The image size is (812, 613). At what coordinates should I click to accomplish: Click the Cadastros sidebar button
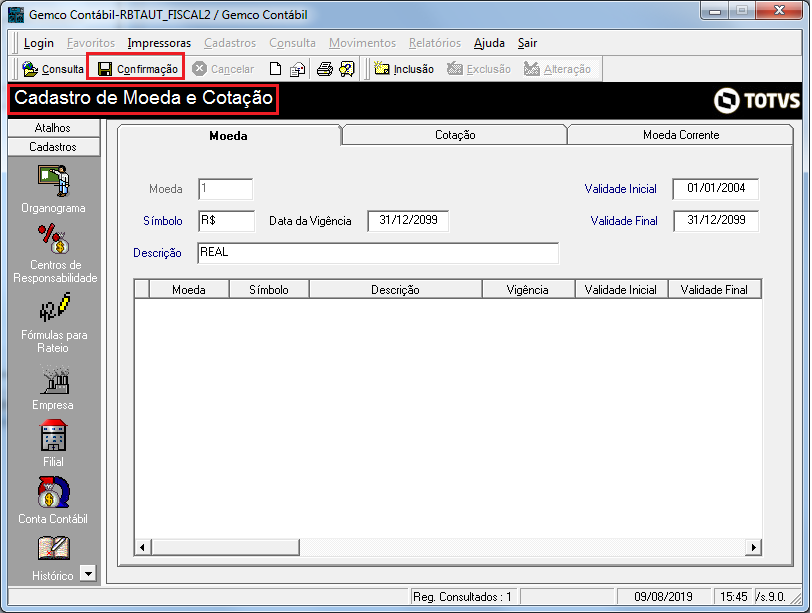54,147
